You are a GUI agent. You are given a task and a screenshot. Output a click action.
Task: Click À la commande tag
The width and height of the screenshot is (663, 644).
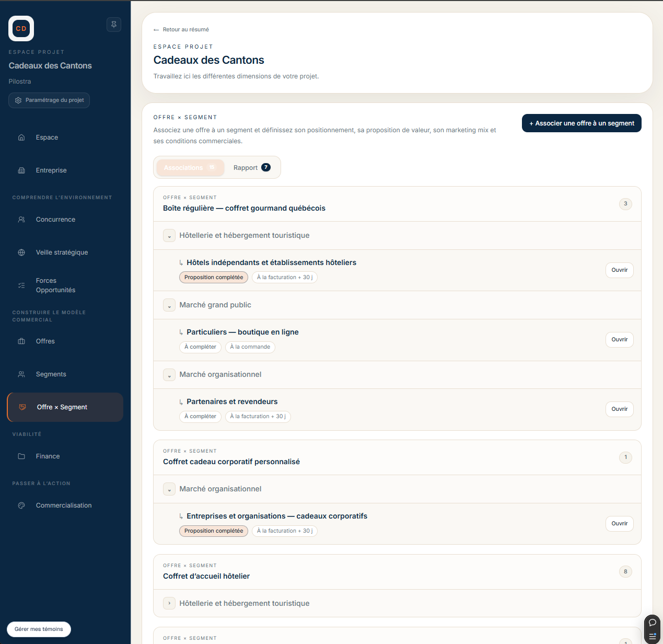pos(250,347)
